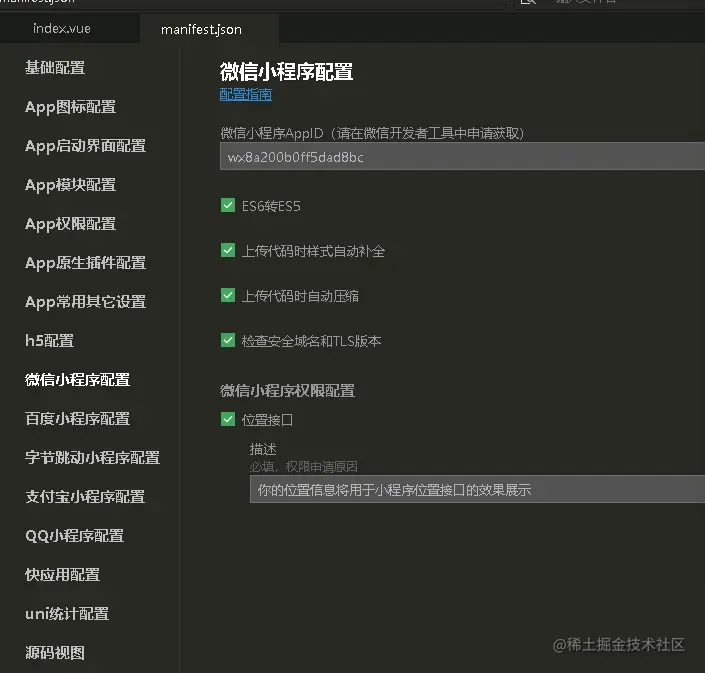Go to 支付宝小程序配置

(x=85, y=497)
